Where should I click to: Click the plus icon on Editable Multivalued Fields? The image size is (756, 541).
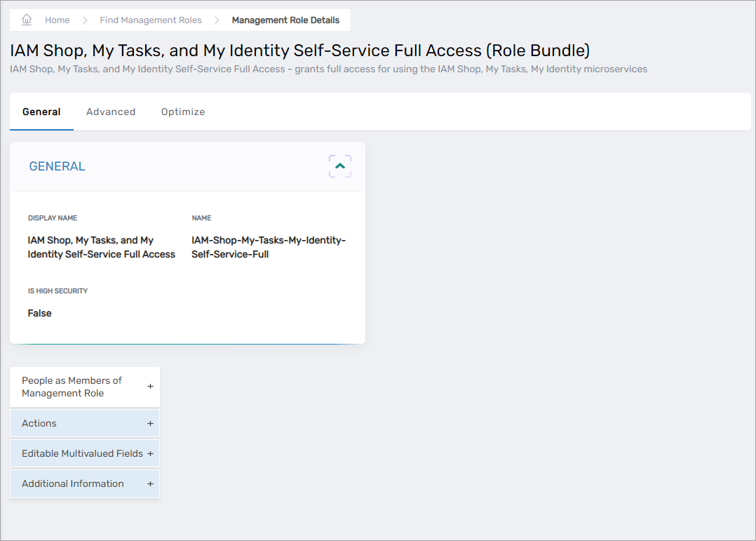(150, 453)
